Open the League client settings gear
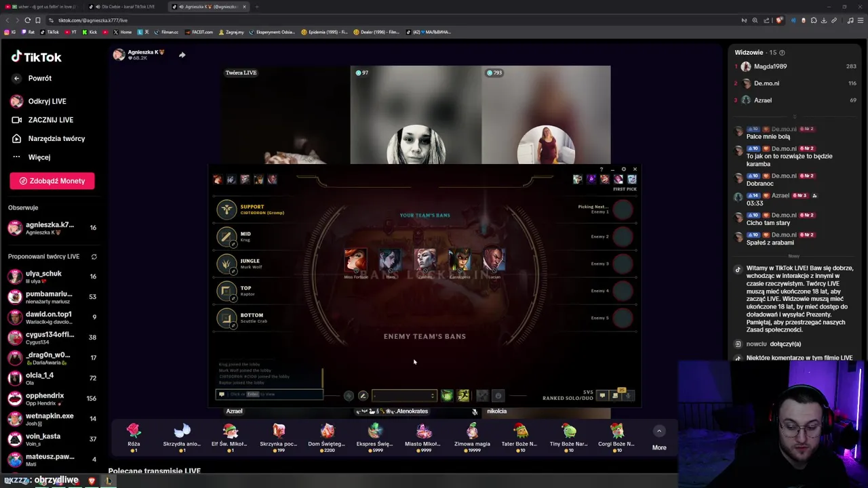 click(x=624, y=169)
